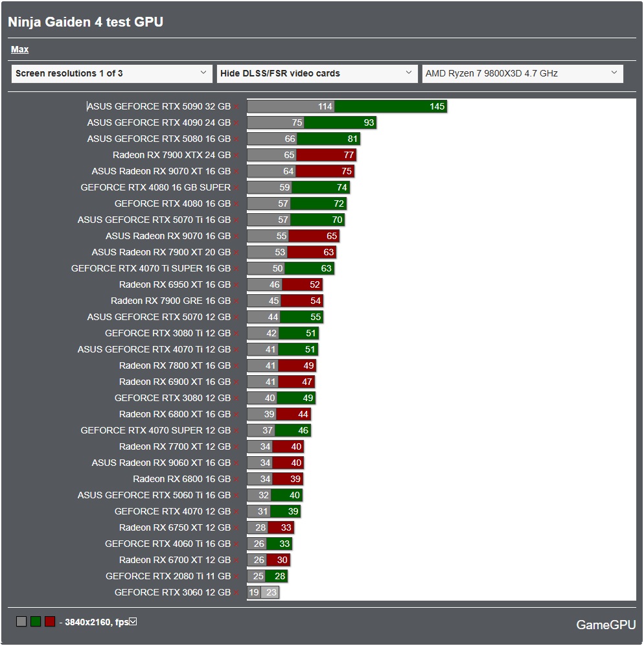644x646 pixels.
Task: Remove ASUS GEFORCE RTX 4090 24 GB from chart
Action: (x=237, y=122)
